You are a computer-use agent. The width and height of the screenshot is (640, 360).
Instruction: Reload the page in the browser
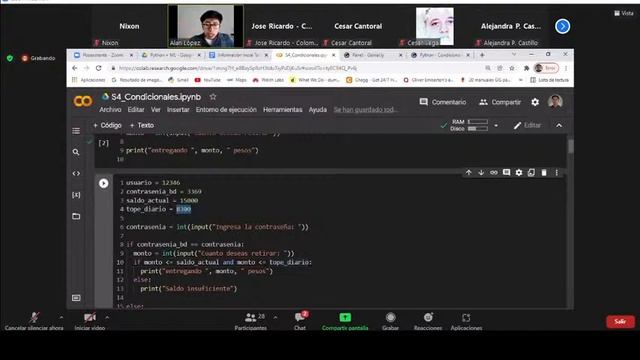click(x=98, y=68)
